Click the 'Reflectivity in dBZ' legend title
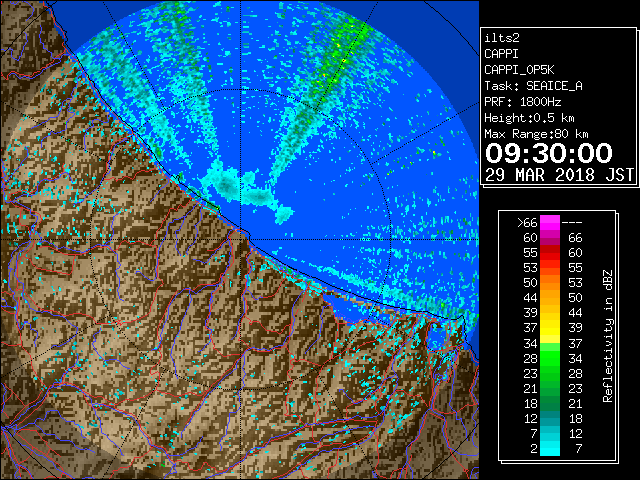Image resolution: width=640 pixels, height=480 pixels. click(x=607, y=336)
